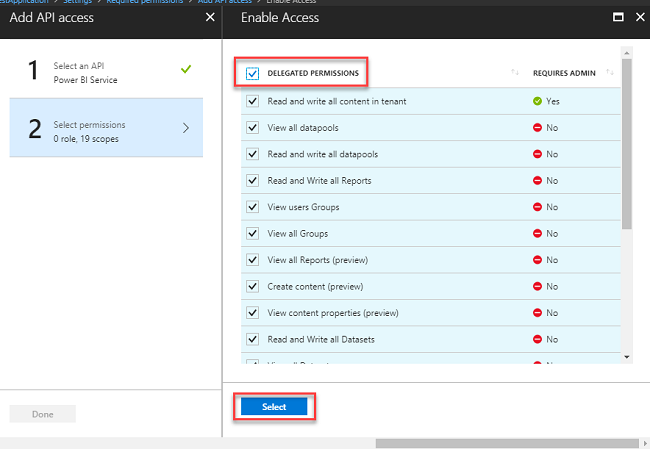Click green checkmark beside Select an API

185,69
